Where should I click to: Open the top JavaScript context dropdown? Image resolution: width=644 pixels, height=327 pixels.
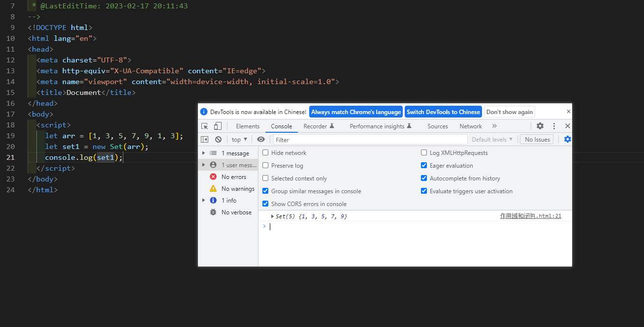pyautogui.click(x=239, y=140)
